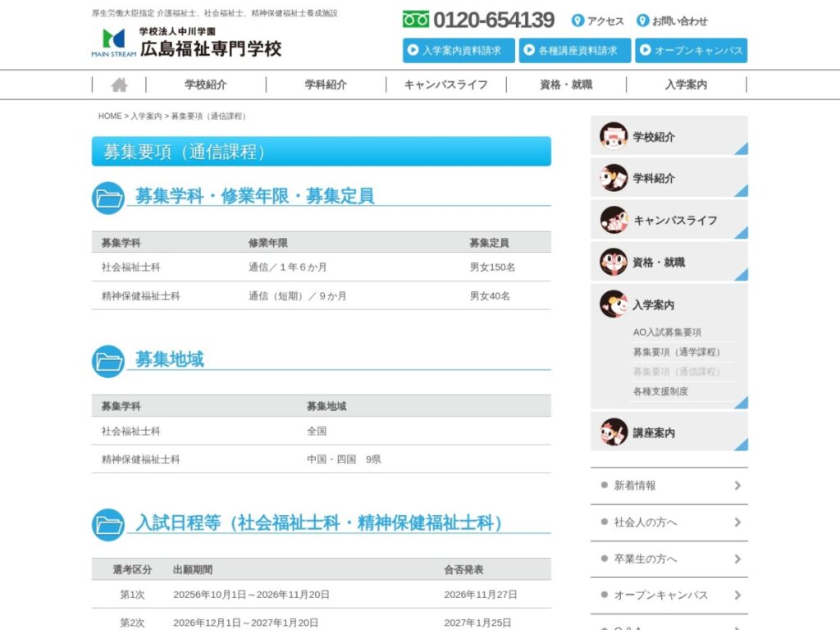Expand the 社会人の方へ chevron arrow
Screen dimensions: 840x630
point(737,522)
